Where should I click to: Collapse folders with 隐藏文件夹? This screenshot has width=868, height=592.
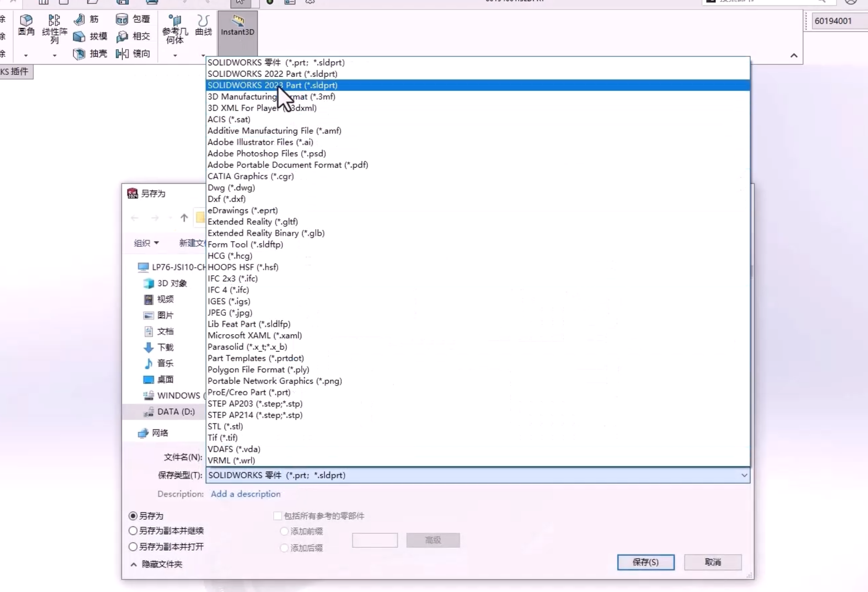[157, 564]
